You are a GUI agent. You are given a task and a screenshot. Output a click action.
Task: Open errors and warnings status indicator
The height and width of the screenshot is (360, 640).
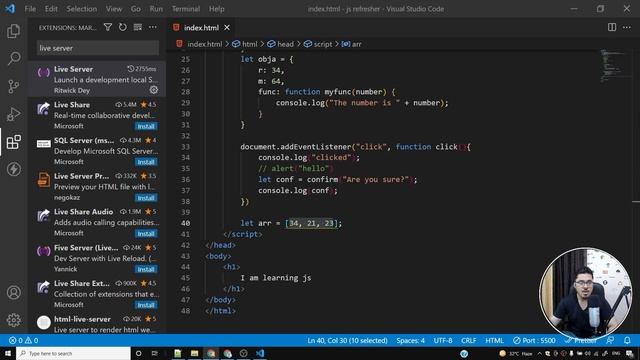[x=23, y=340]
